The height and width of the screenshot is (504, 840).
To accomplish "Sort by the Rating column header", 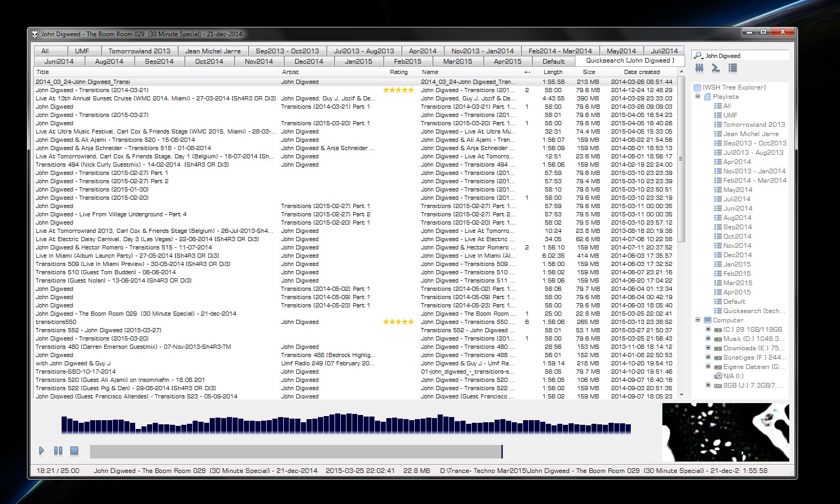I will pos(399,72).
